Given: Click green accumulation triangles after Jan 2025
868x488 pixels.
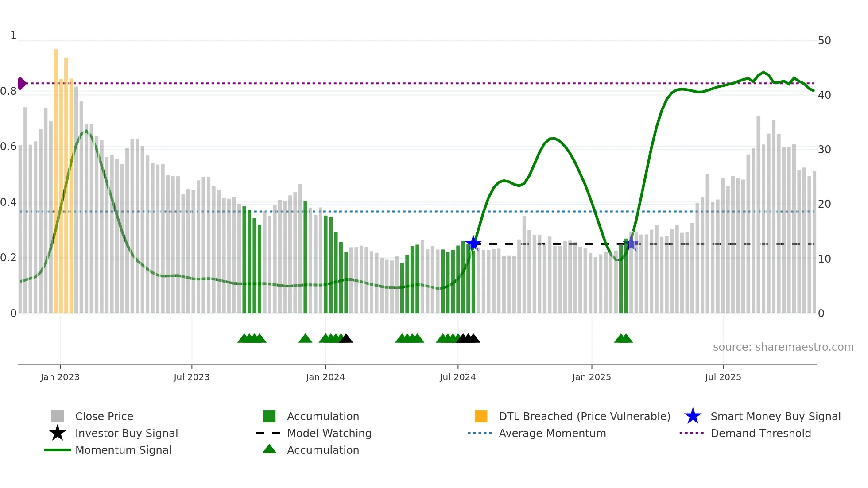Looking at the screenshot, I should click(x=623, y=339).
